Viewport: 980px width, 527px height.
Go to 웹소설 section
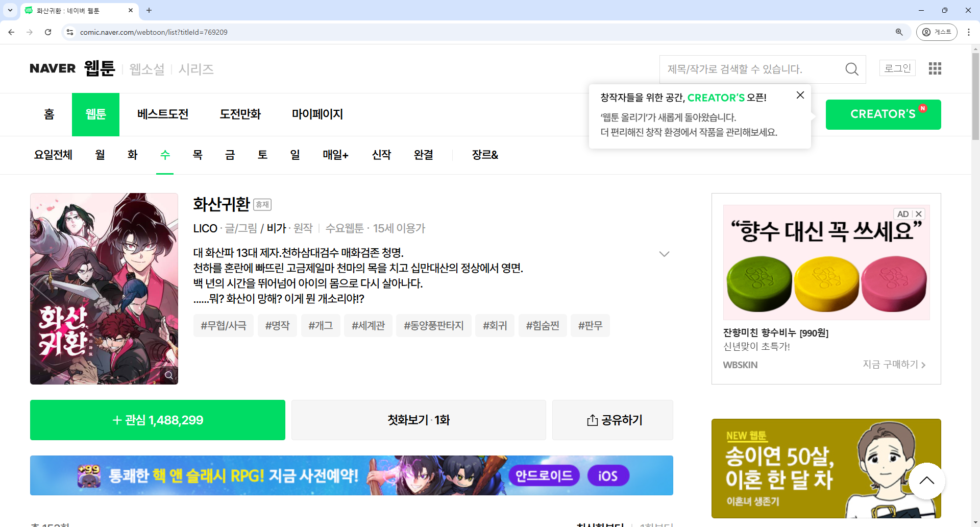coord(147,69)
